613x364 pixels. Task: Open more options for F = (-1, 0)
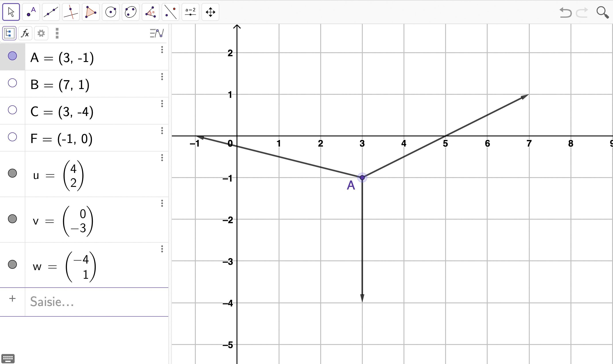coord(162,131)
